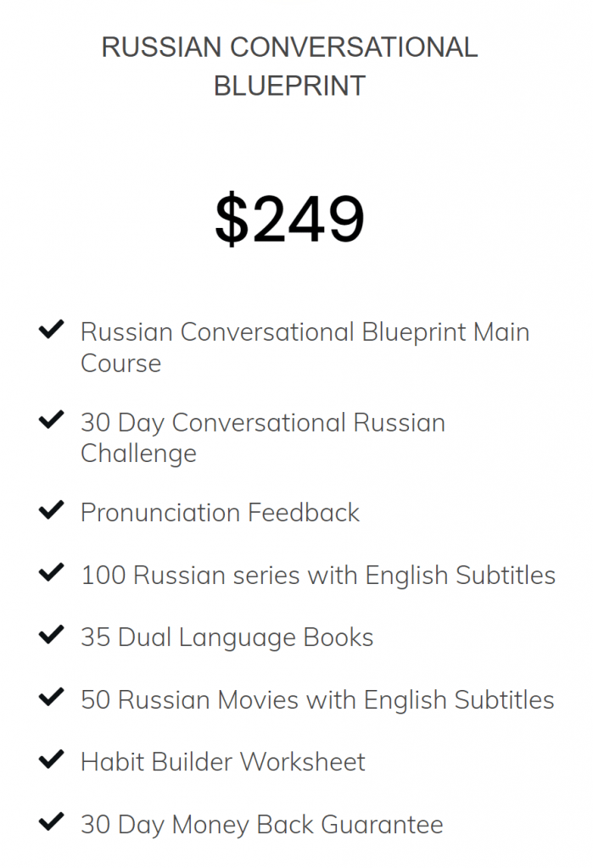Select checkmark beside 35 Dual Language Books
The width and height of the screenshot is (593, 868).
tap(51, 636)
